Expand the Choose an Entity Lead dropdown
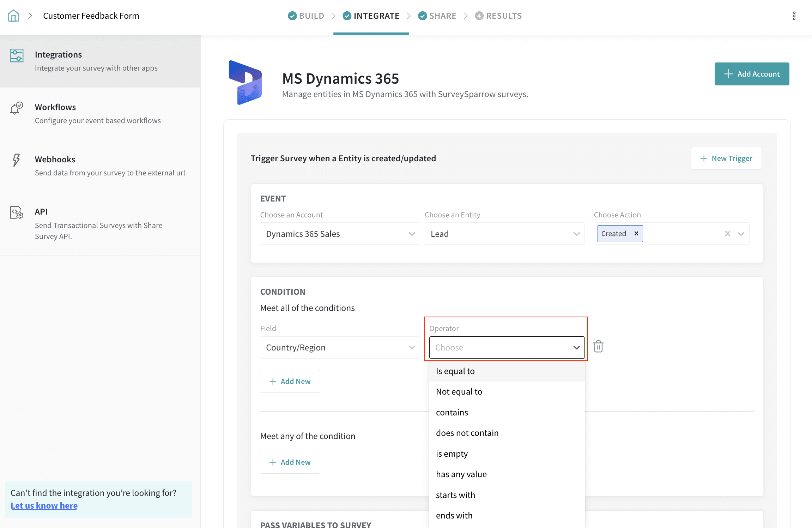The image size is (812, 528). pyautogui.click(x=504, y=234)
